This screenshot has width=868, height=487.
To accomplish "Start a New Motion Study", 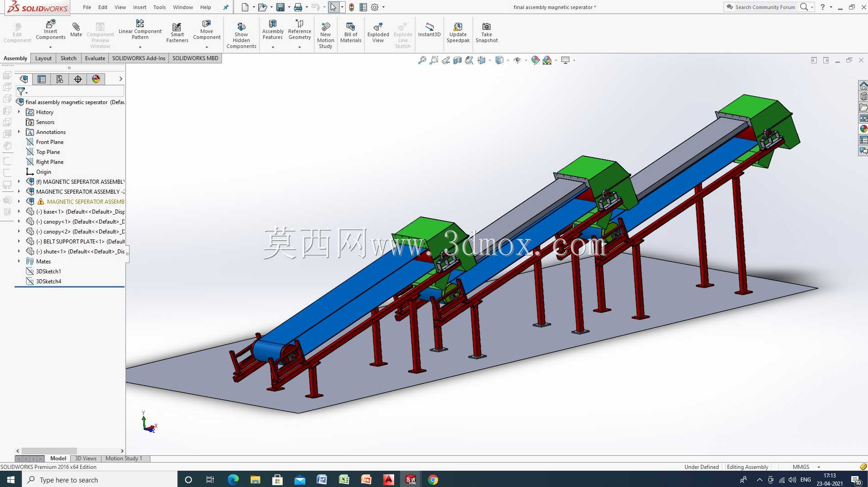I will [326, 35].
